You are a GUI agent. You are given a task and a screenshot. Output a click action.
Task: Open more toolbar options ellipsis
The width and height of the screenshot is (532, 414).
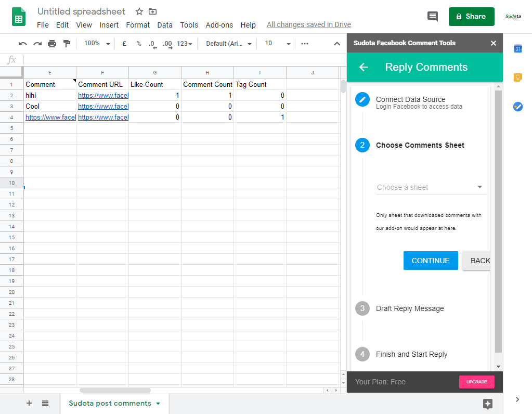click(305, 44)
